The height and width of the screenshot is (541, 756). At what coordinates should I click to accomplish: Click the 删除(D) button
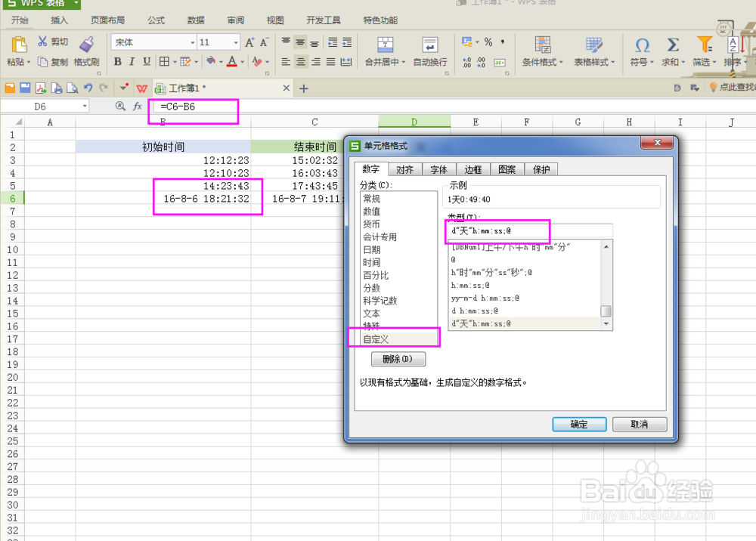[x=398, y=359]
